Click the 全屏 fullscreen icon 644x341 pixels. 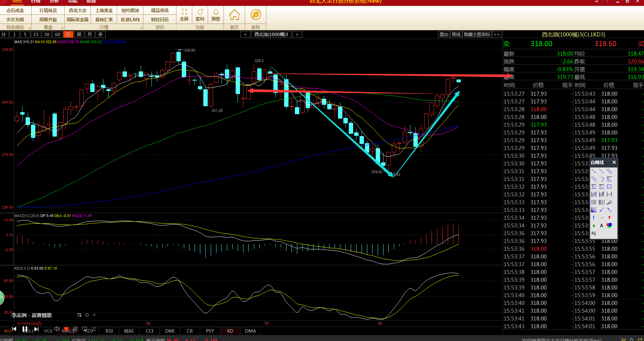[x=184, y=15]
